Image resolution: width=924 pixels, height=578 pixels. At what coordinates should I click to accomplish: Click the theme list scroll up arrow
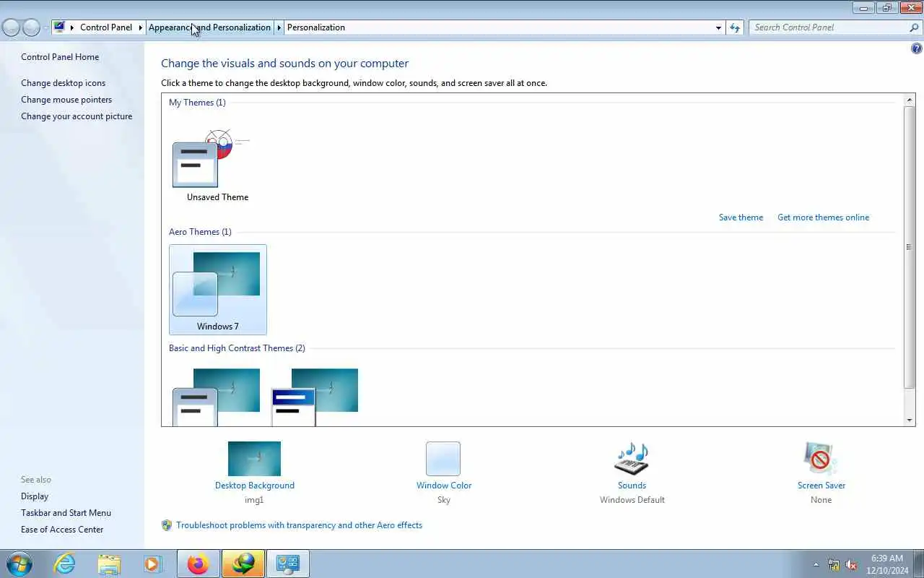click(910, 100)
